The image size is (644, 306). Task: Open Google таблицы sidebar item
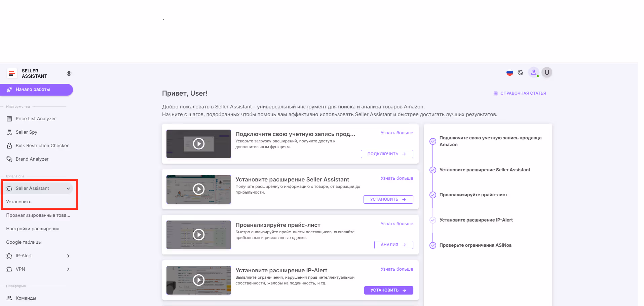[24, 242]
